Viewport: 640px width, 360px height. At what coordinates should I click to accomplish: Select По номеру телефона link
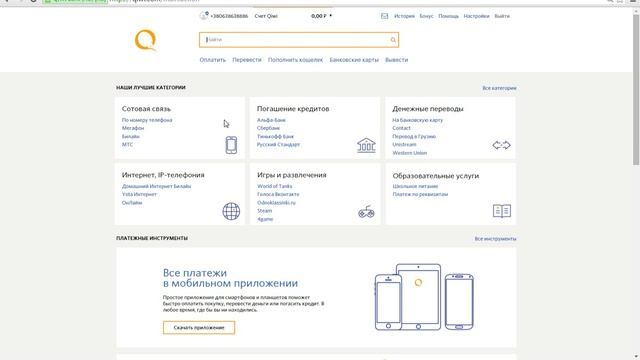click(147, 120)
